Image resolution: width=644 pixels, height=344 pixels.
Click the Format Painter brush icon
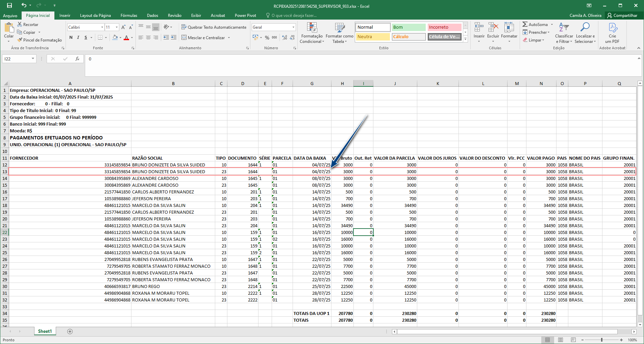click(20, 40)
